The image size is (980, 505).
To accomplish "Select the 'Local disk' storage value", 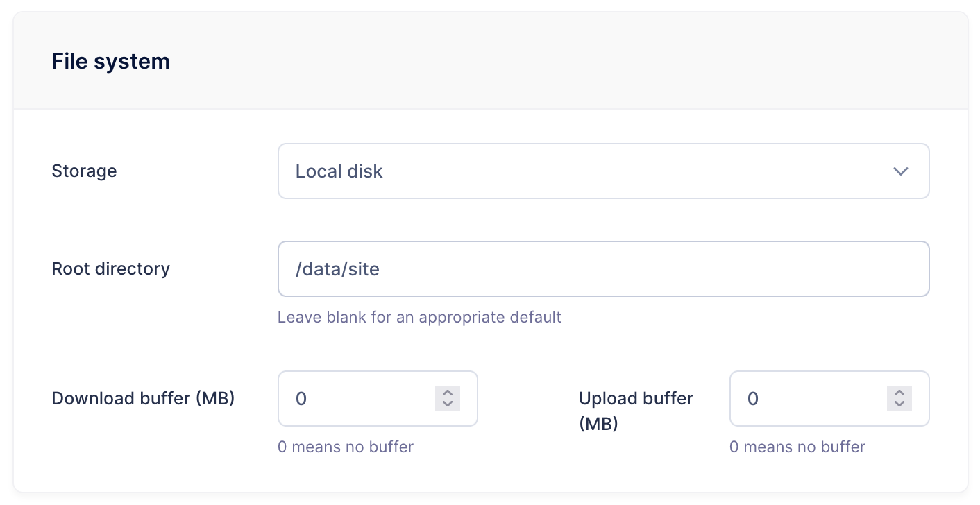I will pyautogui.click(x=339, y=171).
